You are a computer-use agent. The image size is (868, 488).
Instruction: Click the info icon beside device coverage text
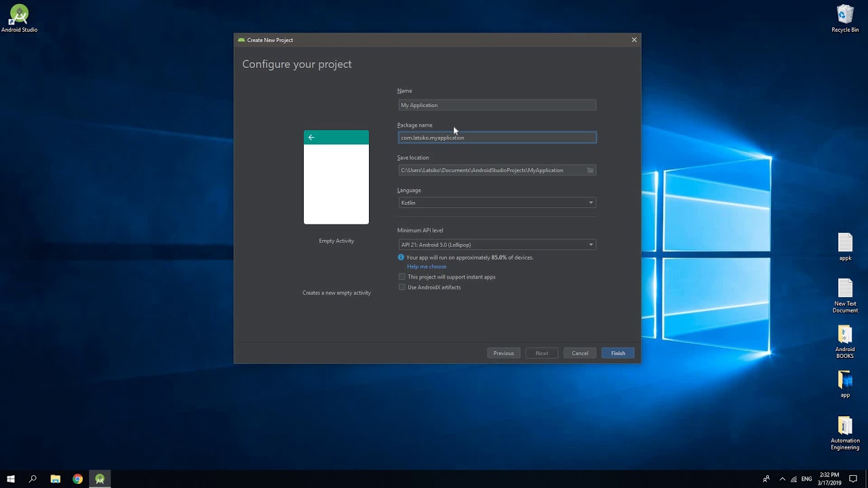pyautogui.click(x=401, y=258)
